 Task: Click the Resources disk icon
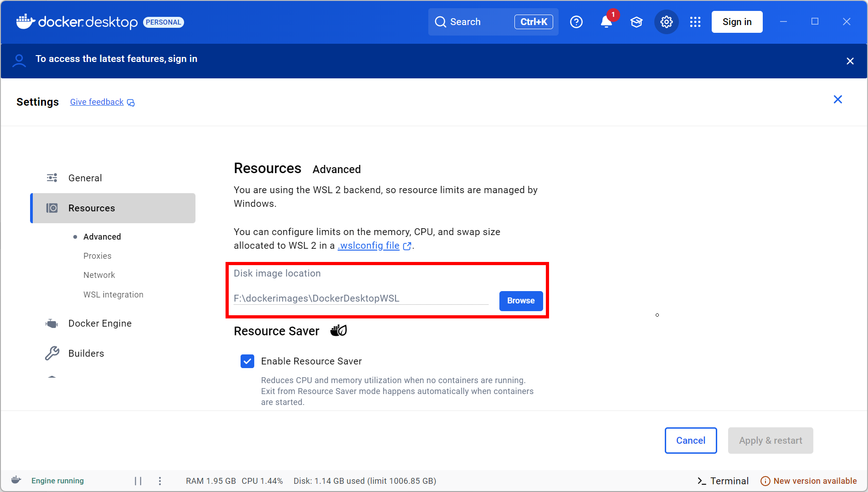point(52,208)
